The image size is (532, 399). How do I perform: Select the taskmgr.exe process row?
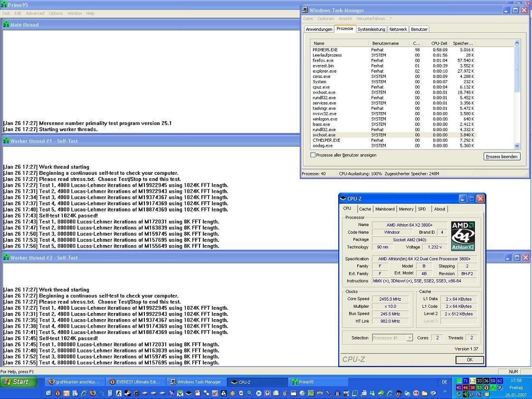pyautogui.click(x=394, y=108)
